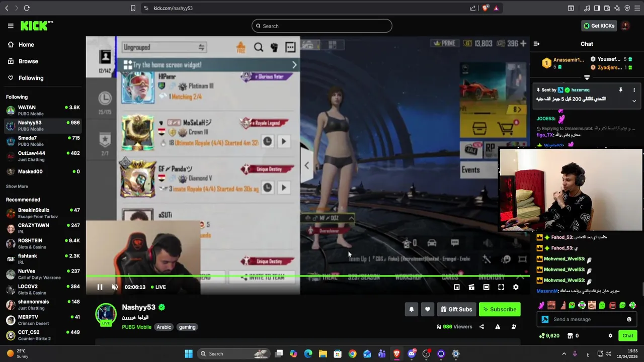Toggle theater mode in player
Viewport: 644px width, 362px height.
tap(486, 287)
